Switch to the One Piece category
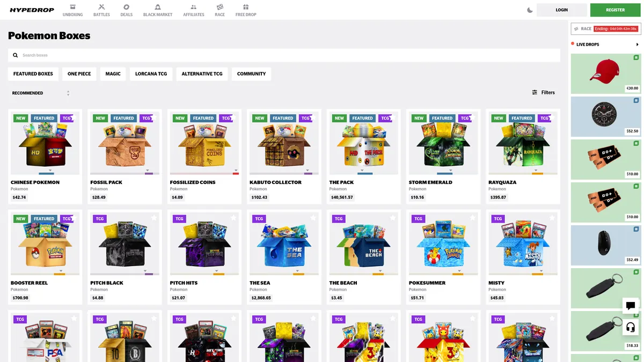The width and height of the screenshot is (644, 362). tap(79, 74)
